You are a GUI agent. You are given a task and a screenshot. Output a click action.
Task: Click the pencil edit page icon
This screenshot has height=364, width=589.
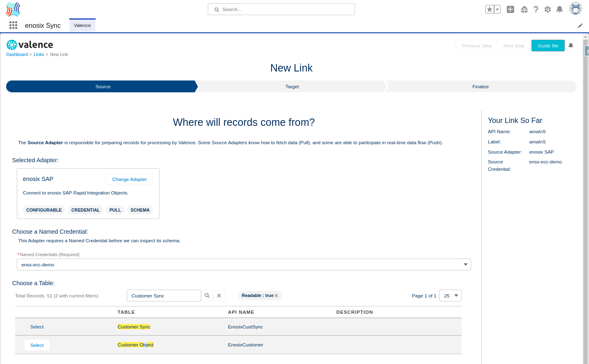[x=580, y=26]
